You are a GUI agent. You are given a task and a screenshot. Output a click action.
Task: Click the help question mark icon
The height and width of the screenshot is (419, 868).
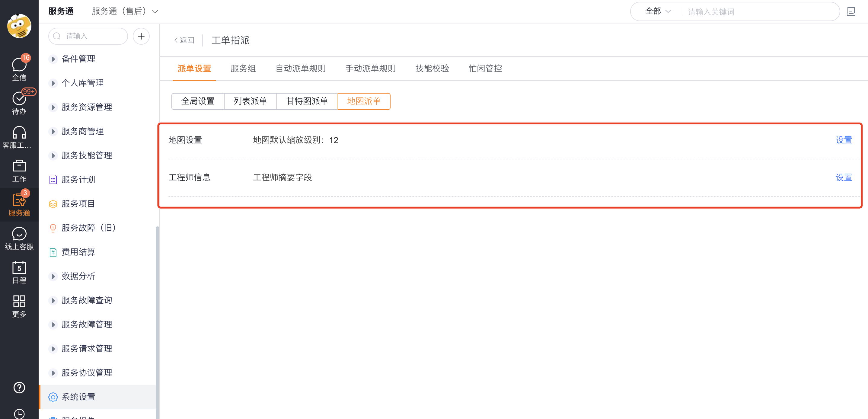pos(19,388)
